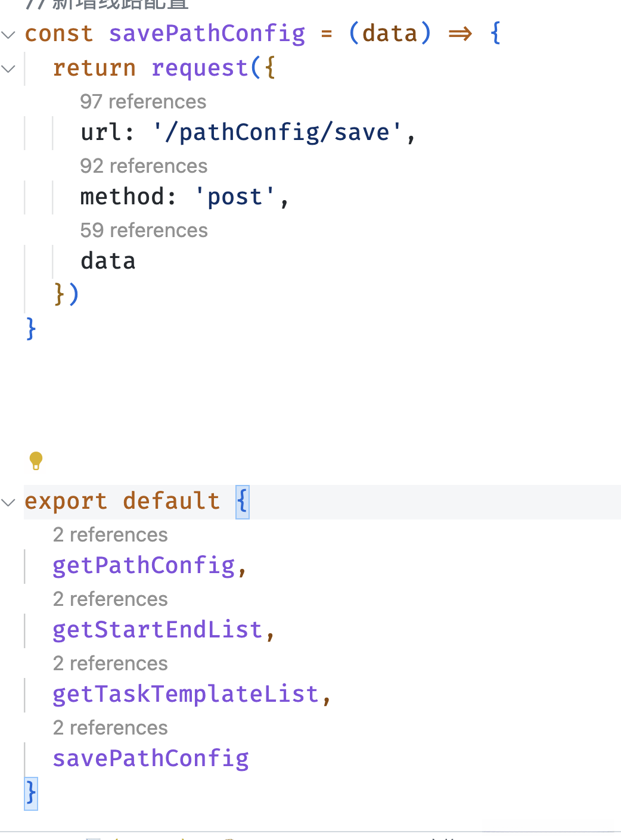This screenshot has width=621, height=840.
Task: Click getTaskTemplateList in the export list
Action: 185,695
